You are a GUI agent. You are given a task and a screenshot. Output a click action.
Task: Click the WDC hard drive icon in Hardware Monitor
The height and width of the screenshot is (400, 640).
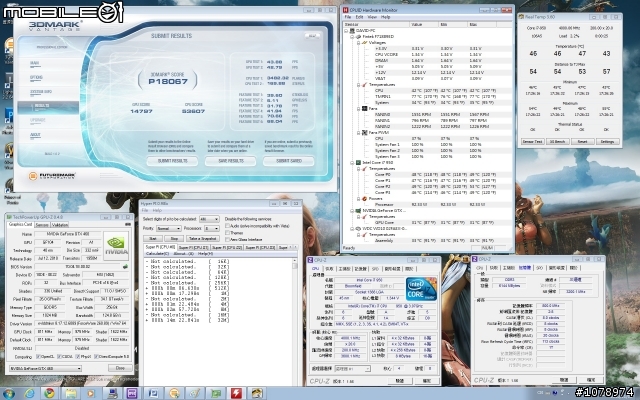(x=358, y=229)
